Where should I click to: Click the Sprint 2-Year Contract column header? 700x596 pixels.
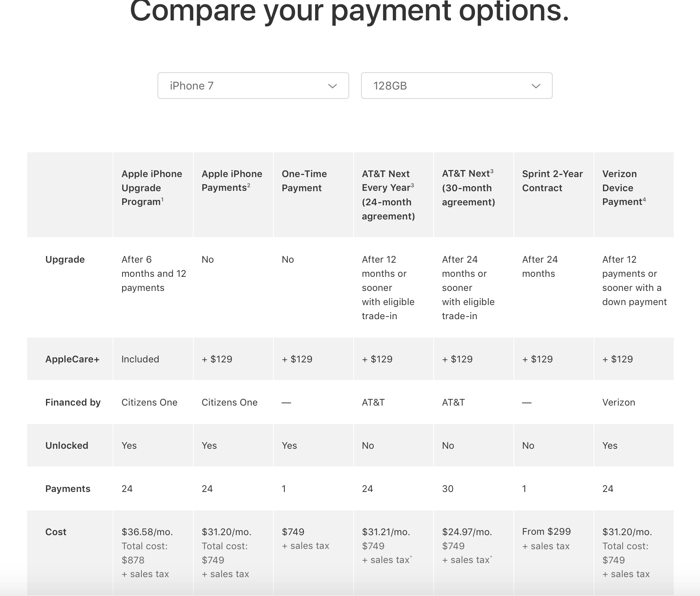click(x=552, y=181)
